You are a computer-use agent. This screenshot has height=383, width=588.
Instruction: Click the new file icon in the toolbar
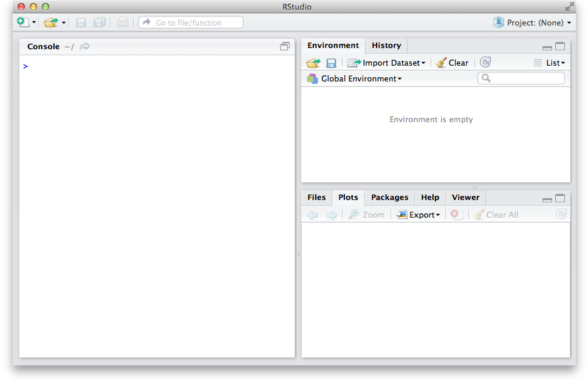coord(23,22)
